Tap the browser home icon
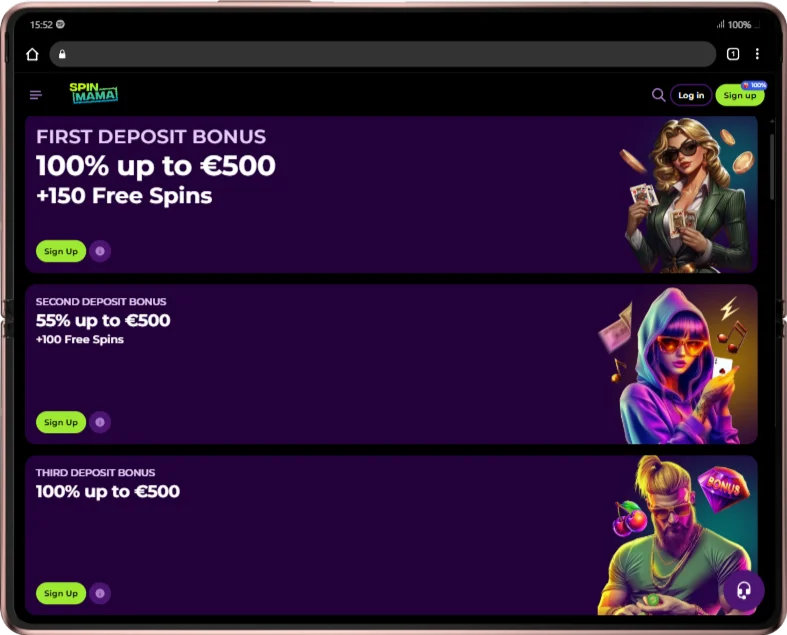Viewport: 787px width, 635px height. point(32,54)
